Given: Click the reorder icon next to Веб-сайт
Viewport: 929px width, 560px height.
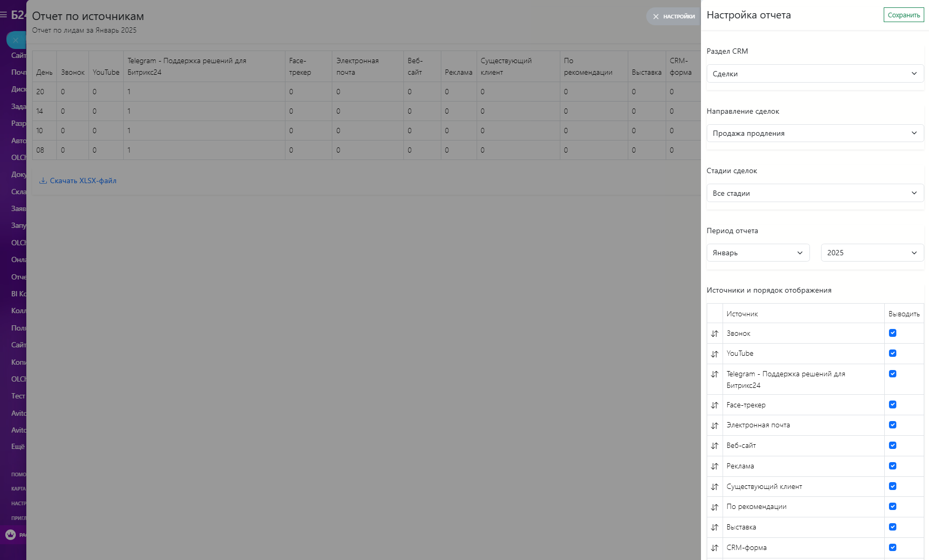Looking at the screenshot, I should tap(715, 446).
